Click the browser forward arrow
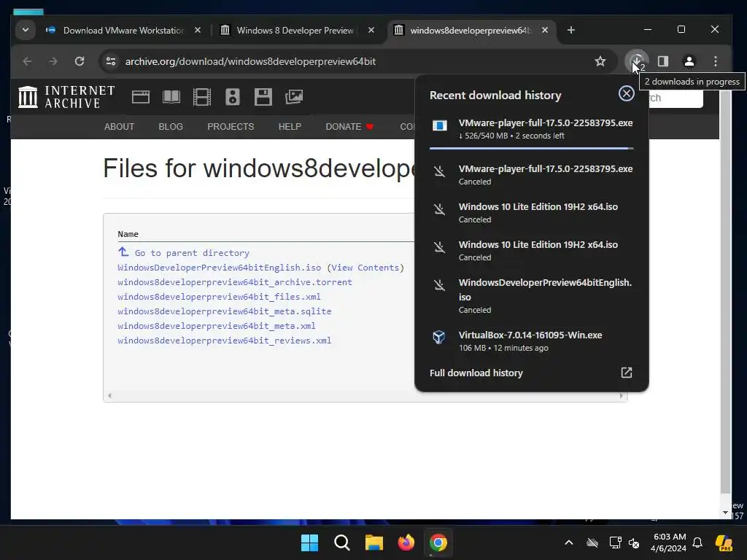The width and height of the screenshot is (747, 560). pyautogui.click(x=53, y=61)
